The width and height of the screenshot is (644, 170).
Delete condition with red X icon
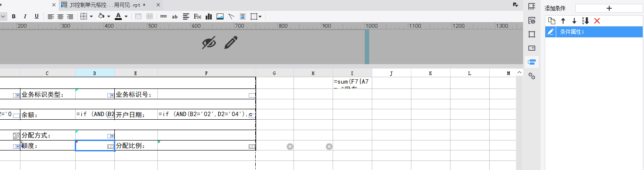[597, 21]
